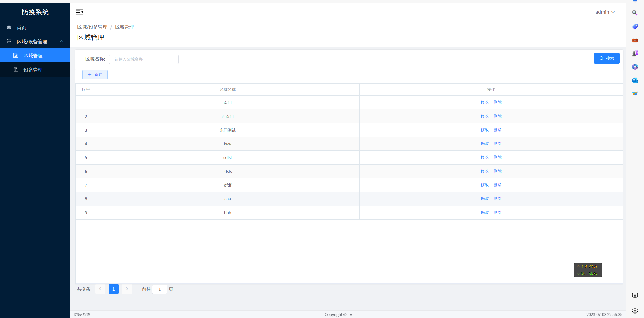644x318 pixels.
Task: Open browser sidebar games chess icon
Action: pos(635,53)
